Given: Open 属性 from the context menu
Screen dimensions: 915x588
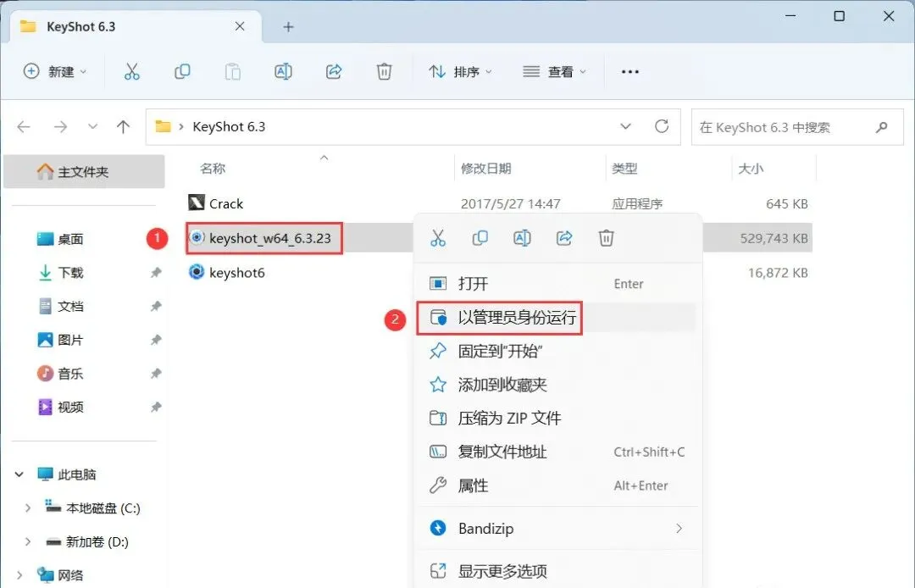Looking at the screenshot, I should pyautogui.click(x=557, y=485).
